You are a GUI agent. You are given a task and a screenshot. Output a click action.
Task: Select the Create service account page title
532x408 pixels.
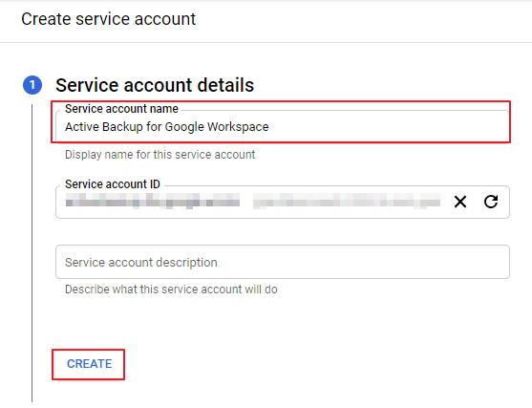click(108, 19)
